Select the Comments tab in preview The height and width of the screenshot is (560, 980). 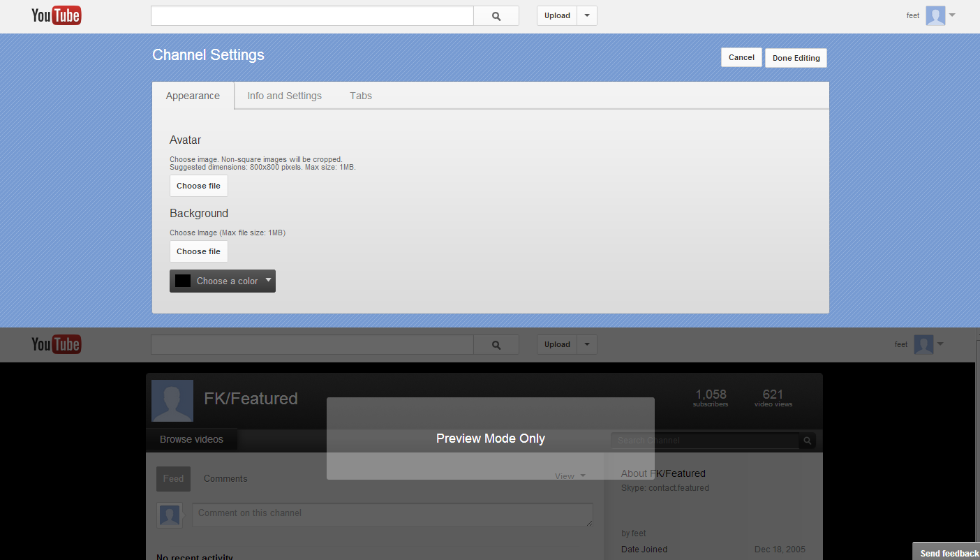(225, 479)
